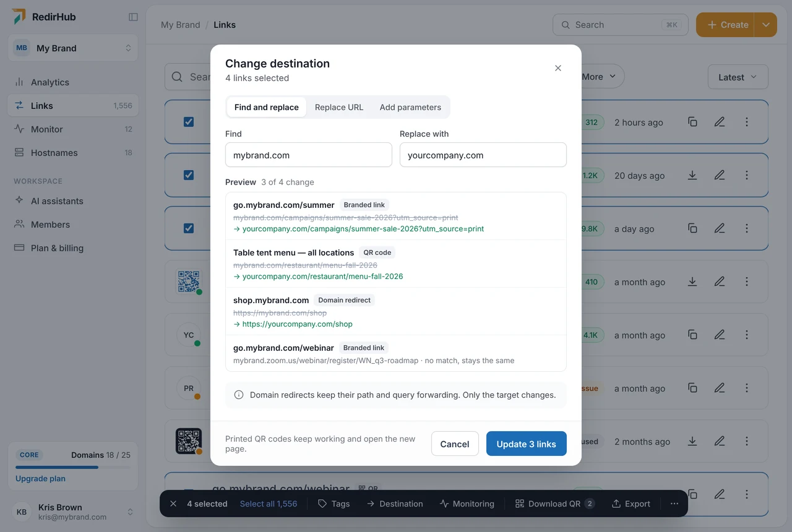Click Tags in the bulk action bar
The height and width of the screenshot is (532, 792).
pyautogui.click(x=334, y=504)
